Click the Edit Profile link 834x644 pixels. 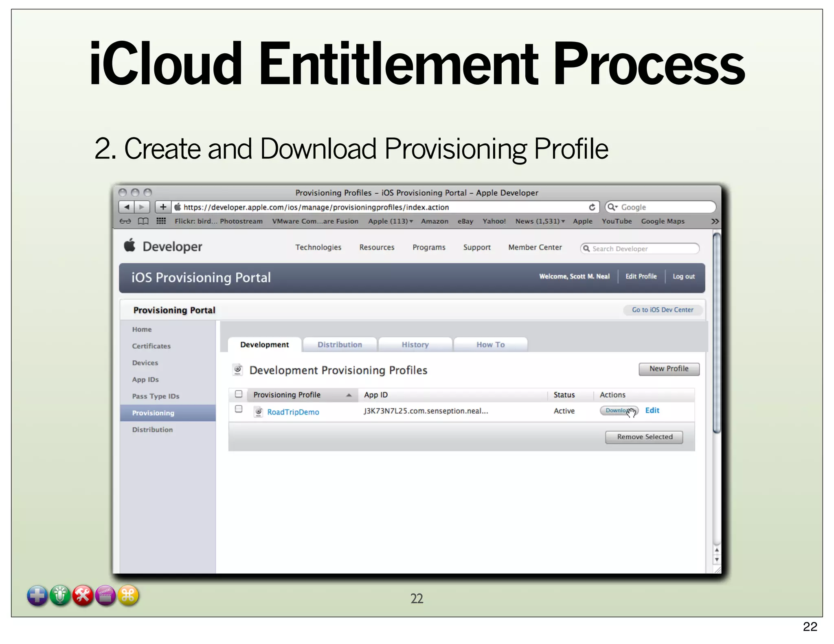[x=641, y=276]
